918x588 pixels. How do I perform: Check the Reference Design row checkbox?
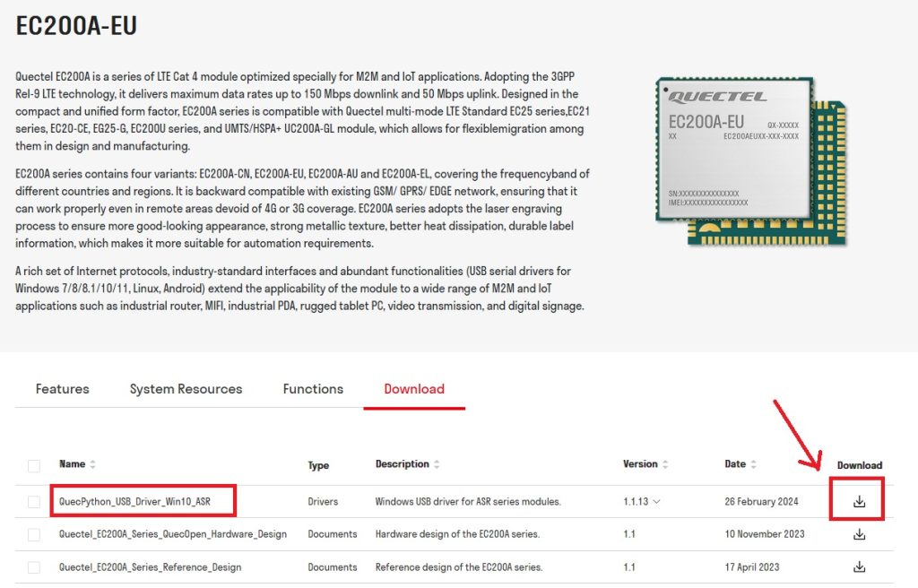pyautogui.click(x=33, y=566)
